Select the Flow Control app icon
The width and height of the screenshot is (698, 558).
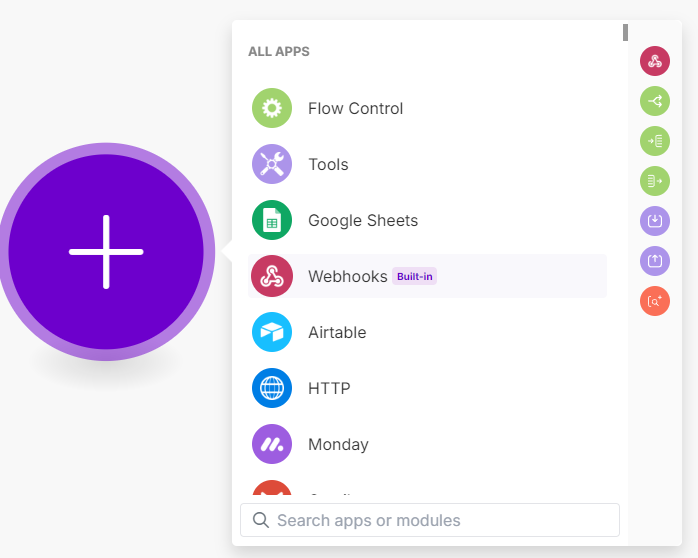pyautogui.click(x=272, y=108)
